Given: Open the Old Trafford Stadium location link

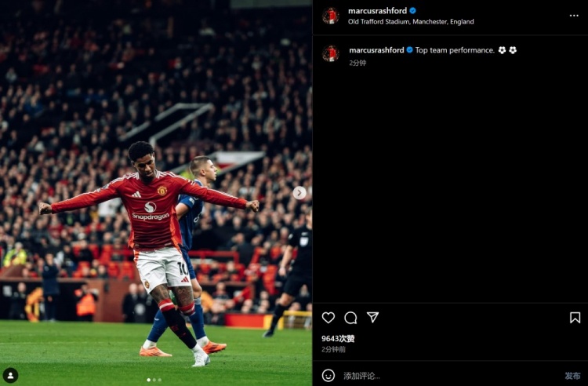Looking at the screenshot, I should [411, 22].
